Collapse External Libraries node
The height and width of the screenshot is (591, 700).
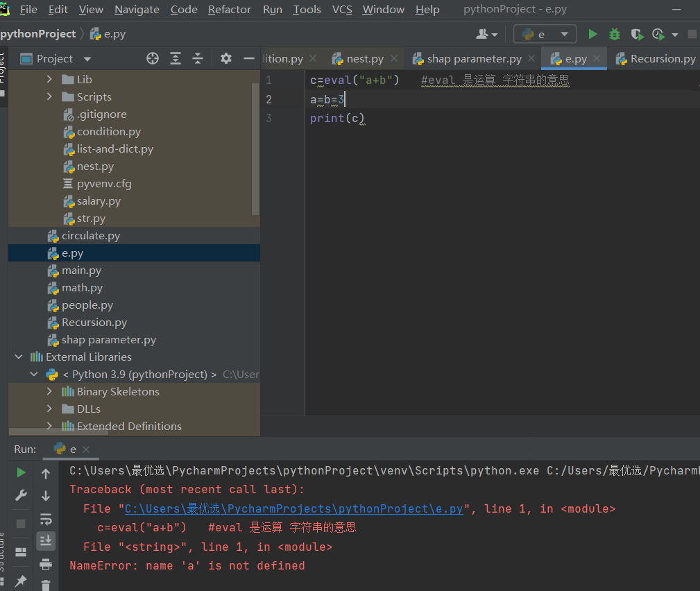[19, 357]
